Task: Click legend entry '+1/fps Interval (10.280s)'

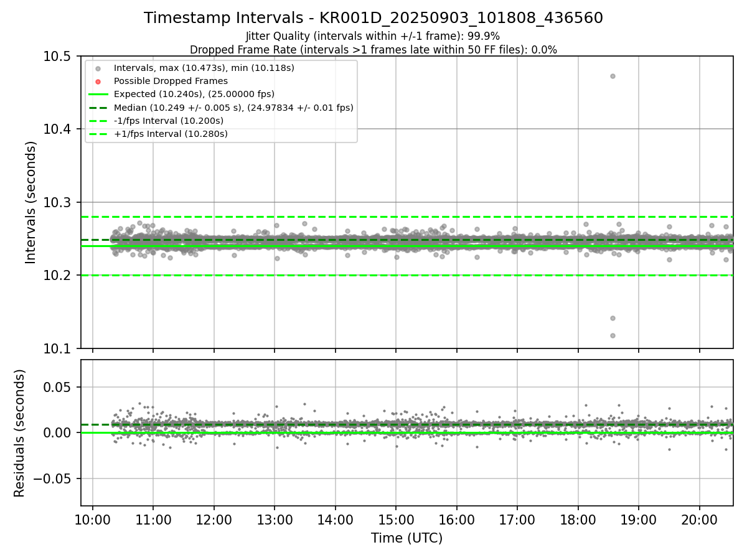Action: pos(171,134)
